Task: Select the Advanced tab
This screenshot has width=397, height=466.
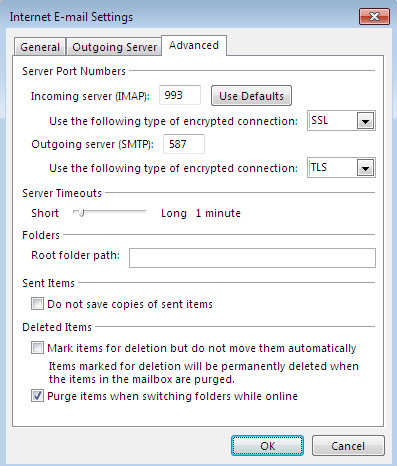Action: pos(194,45)
